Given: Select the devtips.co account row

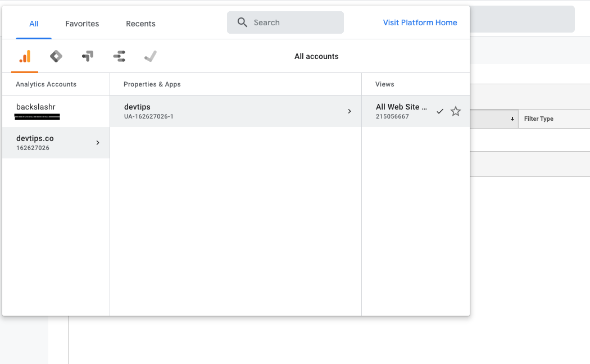Looking at the screenshot, I should click(56, 143).
